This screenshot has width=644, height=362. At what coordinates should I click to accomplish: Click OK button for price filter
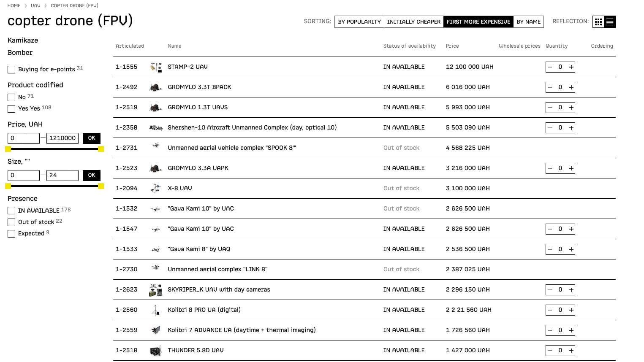[92, 138]
